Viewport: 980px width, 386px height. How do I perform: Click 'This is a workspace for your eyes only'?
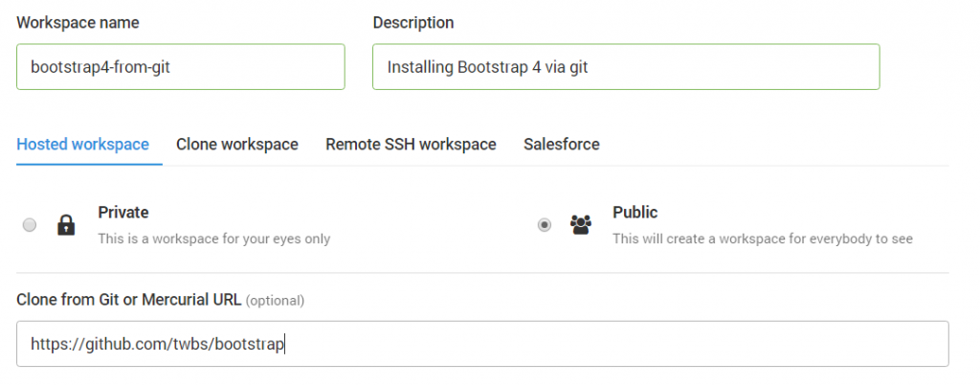click(x=213, y=238)
